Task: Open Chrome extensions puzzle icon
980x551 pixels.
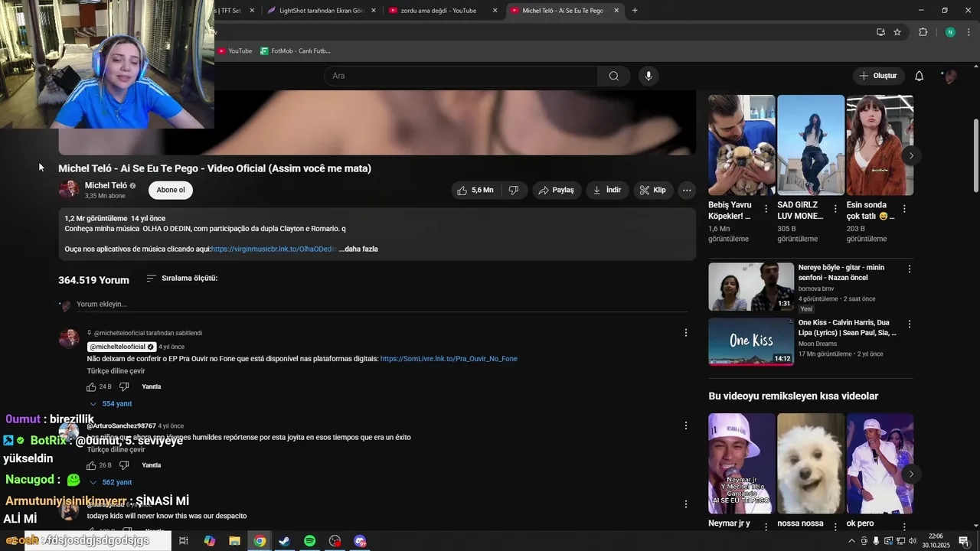Action: pos(923,32)
